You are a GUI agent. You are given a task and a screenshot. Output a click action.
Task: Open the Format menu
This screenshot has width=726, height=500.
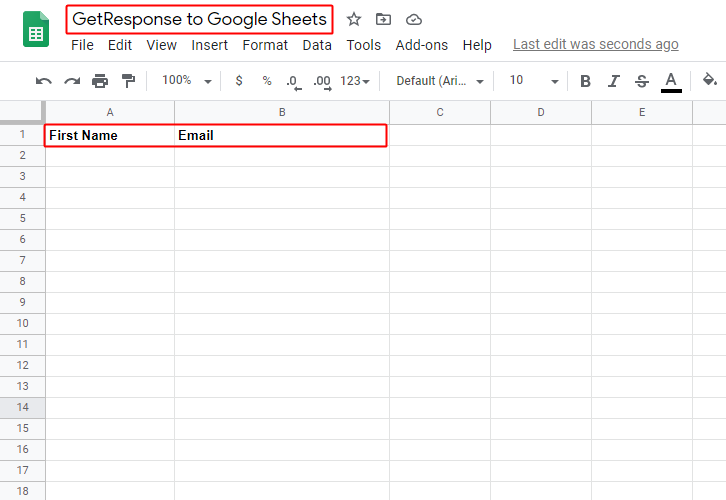(x=265, y=45)
